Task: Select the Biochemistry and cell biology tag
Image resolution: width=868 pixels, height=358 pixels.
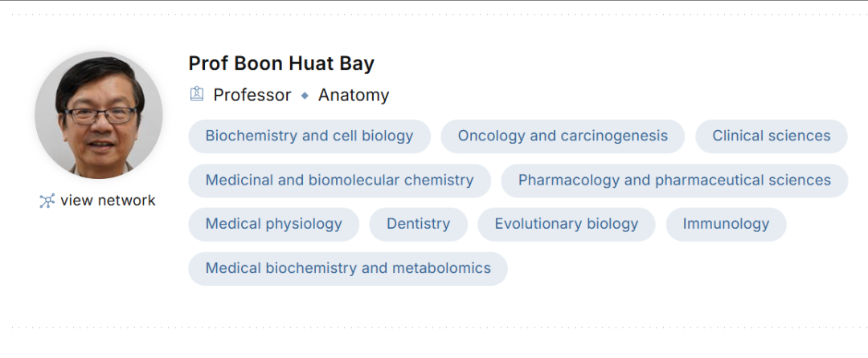Action: pos(309,136)
